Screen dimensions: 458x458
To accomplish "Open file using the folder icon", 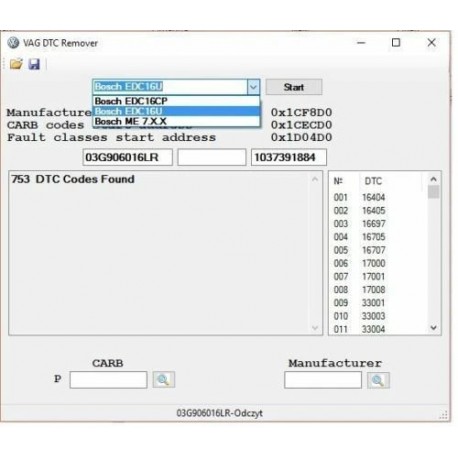I will click(x=16, y=64).
